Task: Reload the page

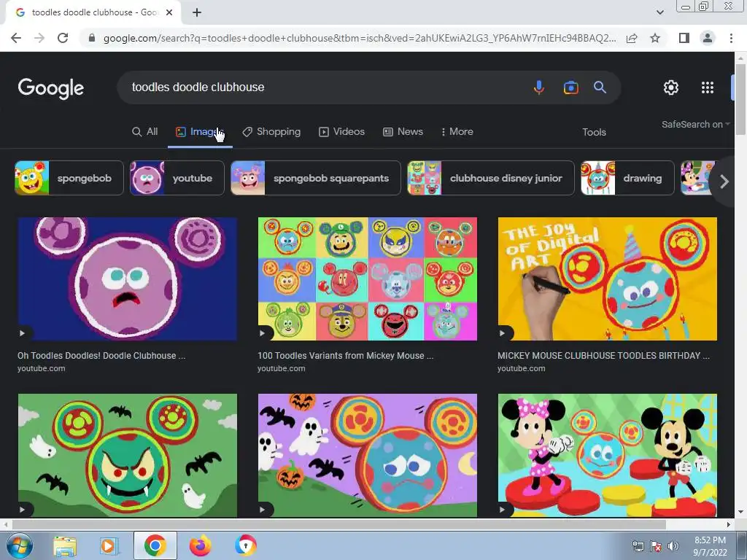Action: 63,38
